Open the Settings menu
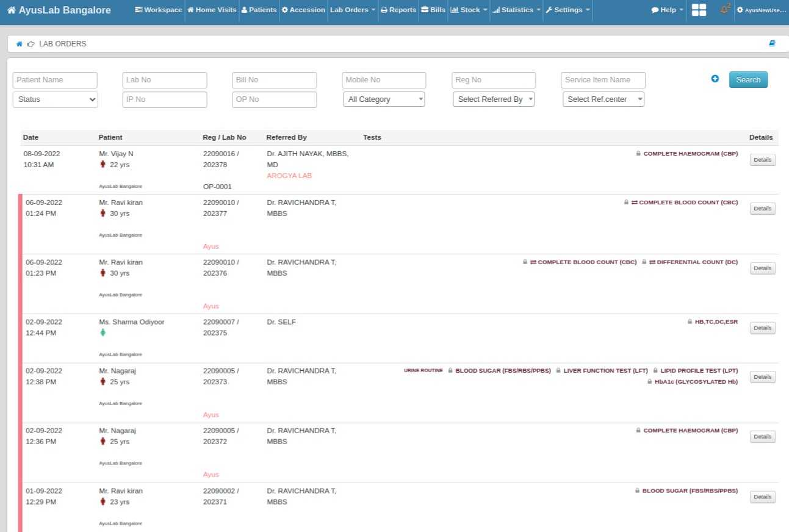789x532 pixels. click(566, 10)
